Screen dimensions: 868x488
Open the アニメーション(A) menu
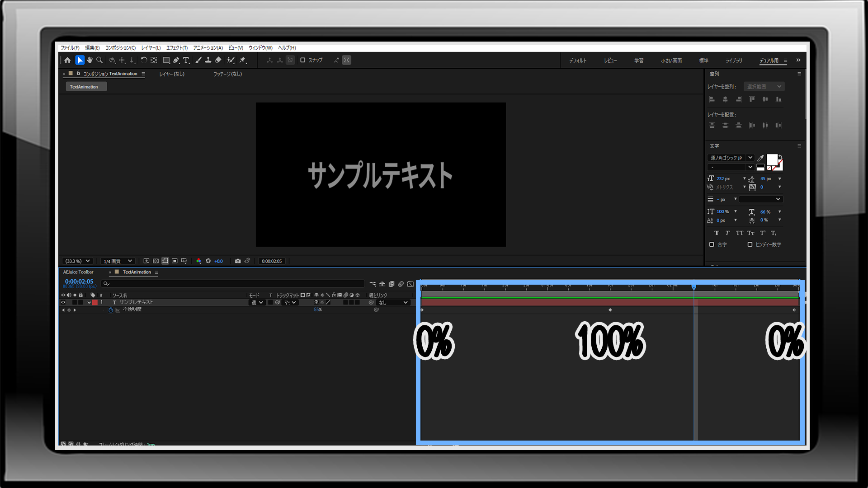coord(208,48)
